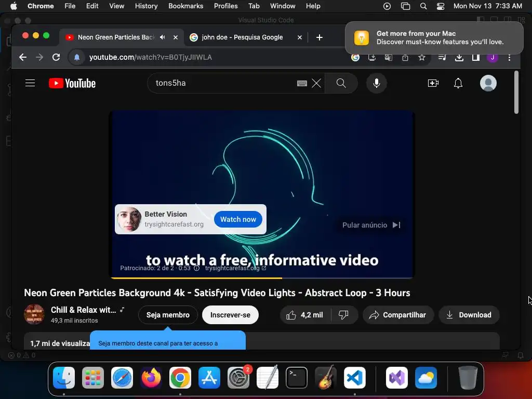Open YouTube notifications bell
The width and height of the screenshot is (532, 399).
click(458, 83)
